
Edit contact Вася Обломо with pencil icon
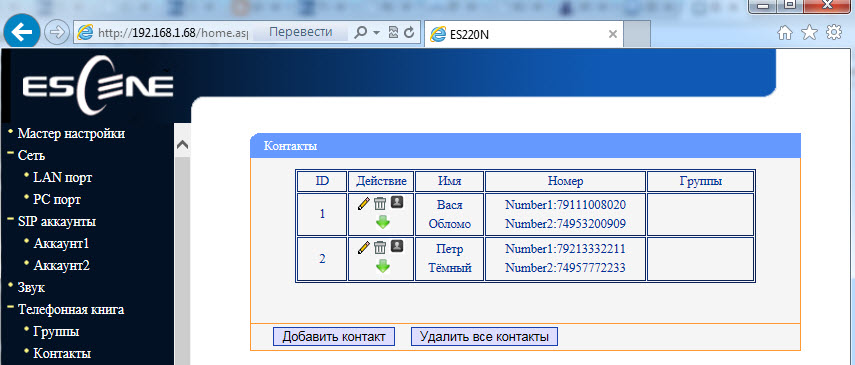364,204
